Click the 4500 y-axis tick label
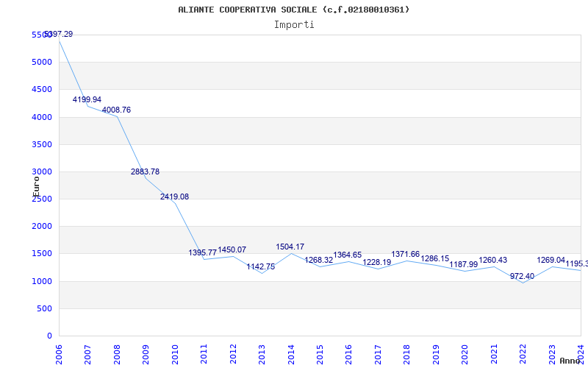Image resolution: width=588 pixels, height=368 pixels. [x=42, y=89]
